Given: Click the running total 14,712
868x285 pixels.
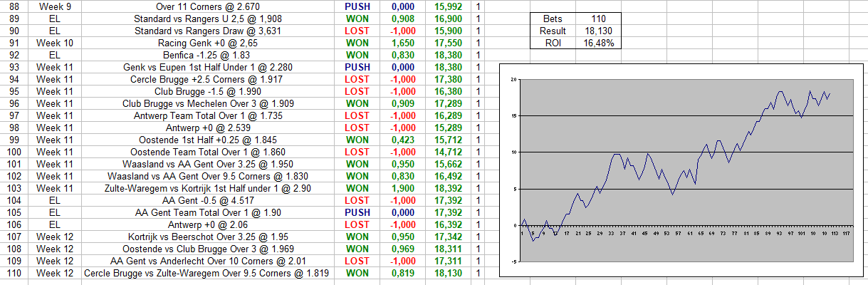Looking at the screenshot, I should [449, 152].
